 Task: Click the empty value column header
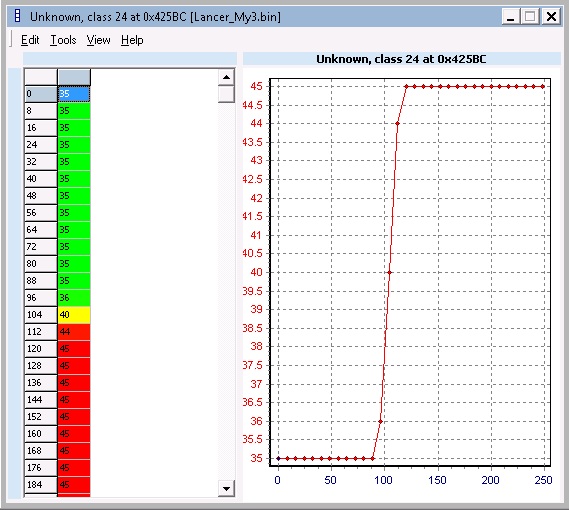pos(74,77)
